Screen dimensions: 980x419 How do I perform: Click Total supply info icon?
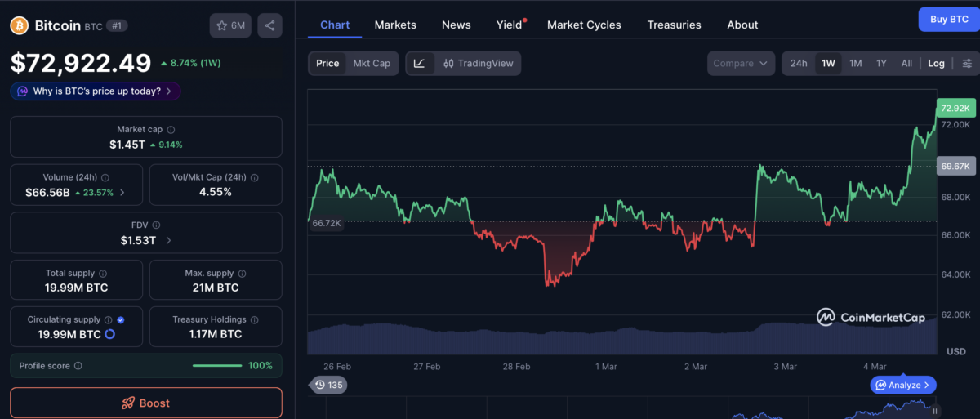(103, 273)
